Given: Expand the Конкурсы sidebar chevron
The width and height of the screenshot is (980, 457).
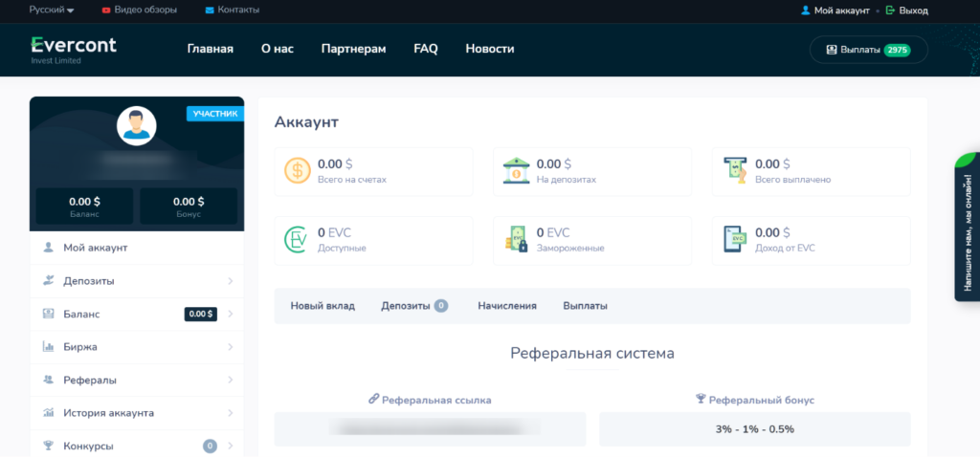Looking at the screenshot, I should coord(230,446).
